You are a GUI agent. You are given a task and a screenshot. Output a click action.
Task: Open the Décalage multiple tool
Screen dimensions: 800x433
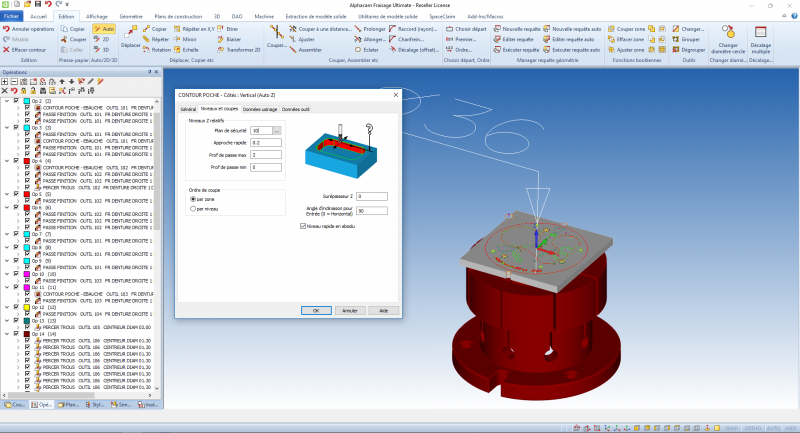pyautogui.click(x=759, y=34)
